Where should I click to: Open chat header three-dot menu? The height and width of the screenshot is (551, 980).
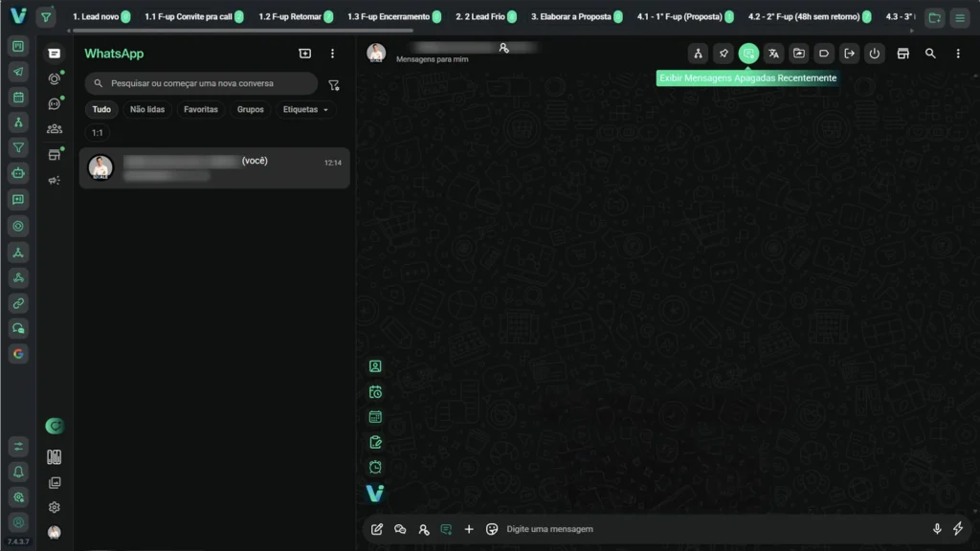click(x=958, y=54)
